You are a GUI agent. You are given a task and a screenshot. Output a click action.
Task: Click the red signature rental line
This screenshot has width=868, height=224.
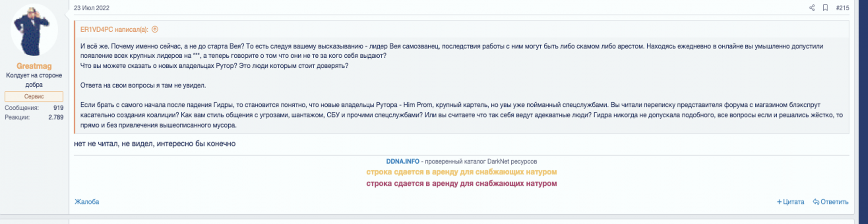[x=461, y=184]
